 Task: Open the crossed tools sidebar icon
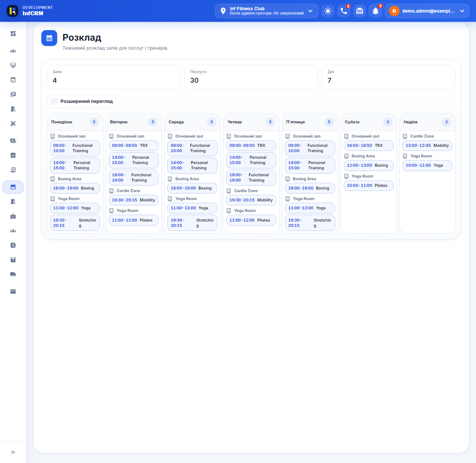click(x=13, y=123)
